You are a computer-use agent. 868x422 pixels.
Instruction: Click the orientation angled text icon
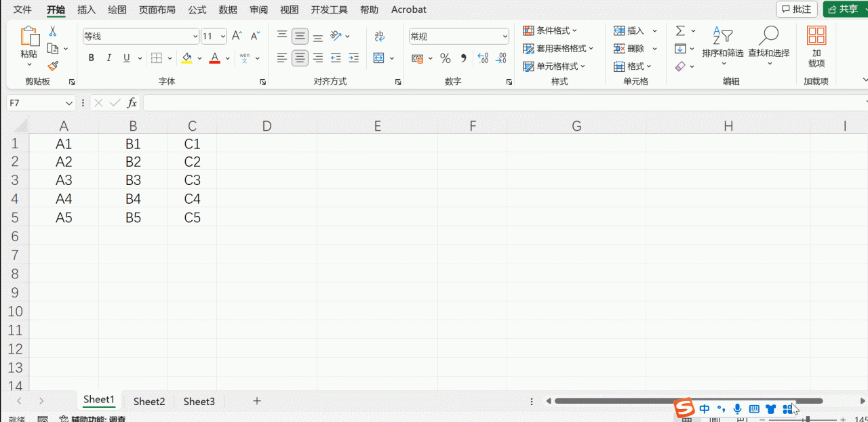tap(336, 36)
